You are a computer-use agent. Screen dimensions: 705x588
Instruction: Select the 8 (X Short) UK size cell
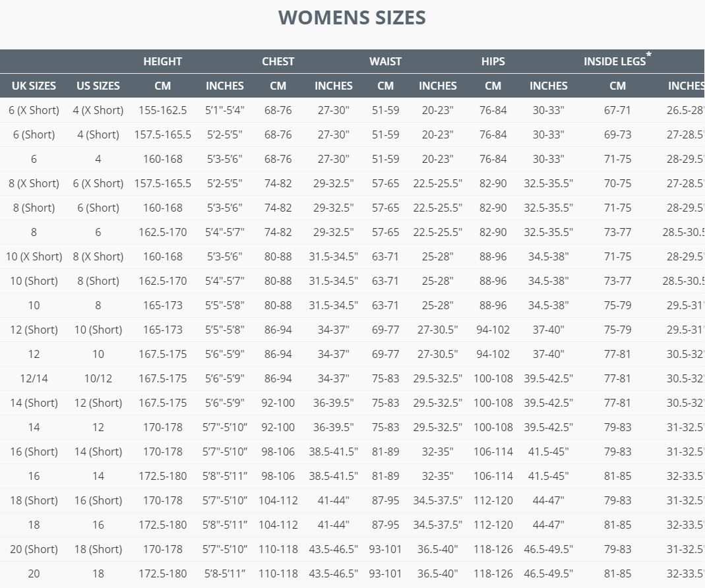pyautogui.click(x=34, y=183)
